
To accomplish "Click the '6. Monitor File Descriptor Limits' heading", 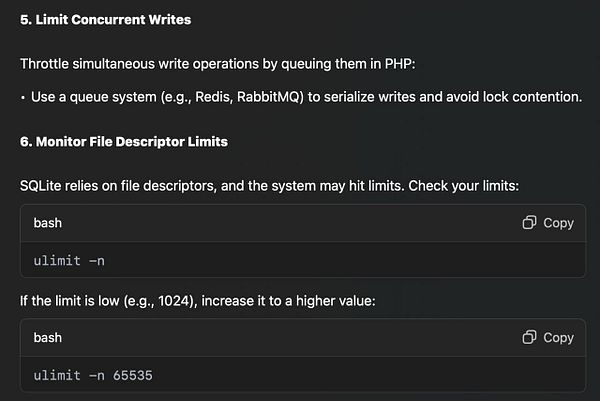I will point(124,142).
